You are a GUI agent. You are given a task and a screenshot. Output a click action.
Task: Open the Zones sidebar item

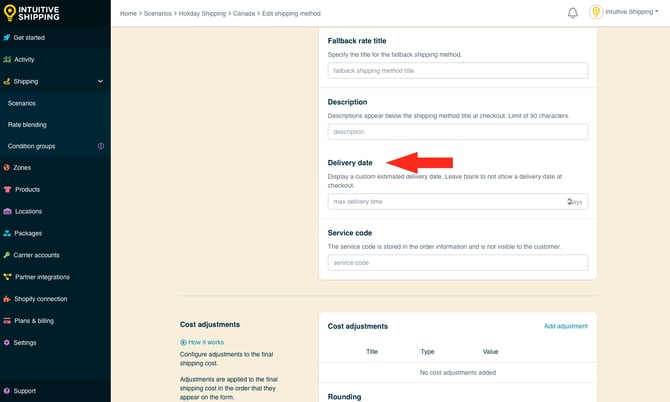(x=22, y=168)
